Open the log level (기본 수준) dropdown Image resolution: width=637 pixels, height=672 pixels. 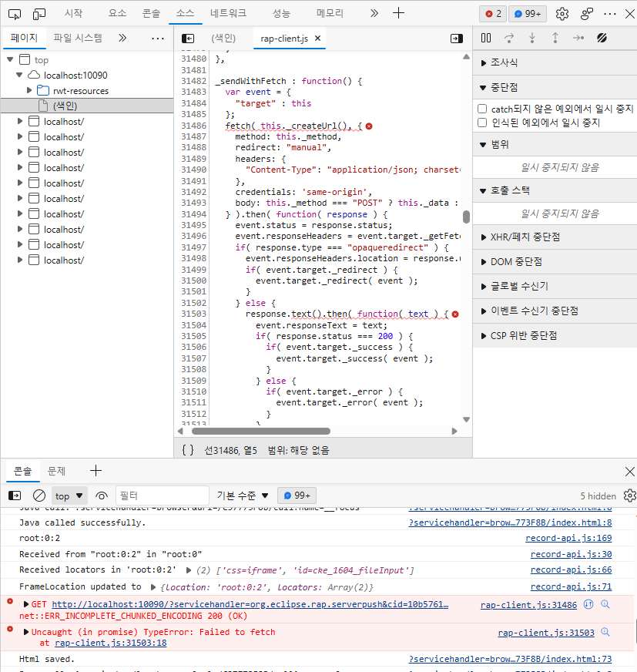243,496
